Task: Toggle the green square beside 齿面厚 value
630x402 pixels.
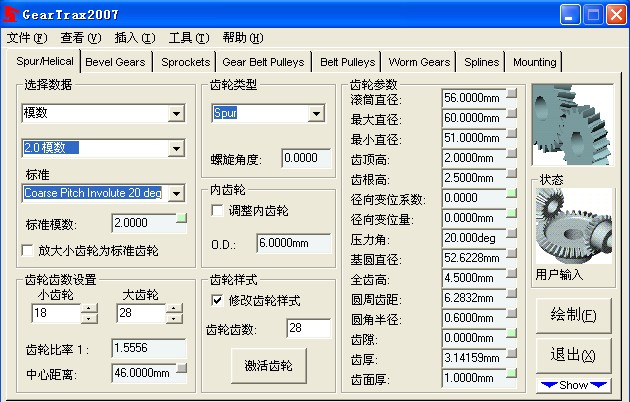Action: click(x=511, y=373)
